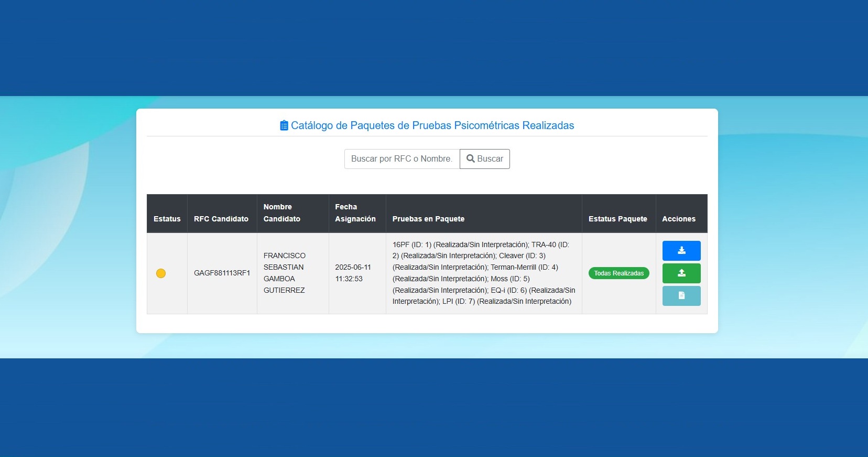868x457 pixels.
Task: Click the catalog title heading text
Action: pos(432,125)
